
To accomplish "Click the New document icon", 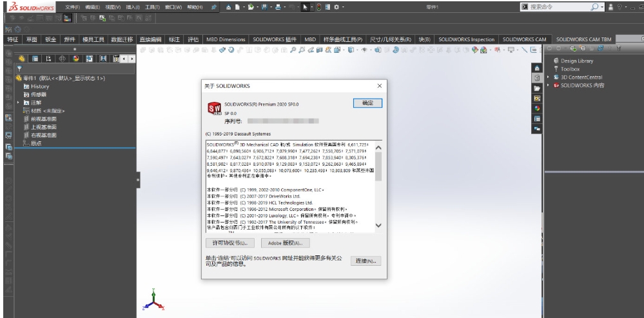I will (x=237, y=7).
